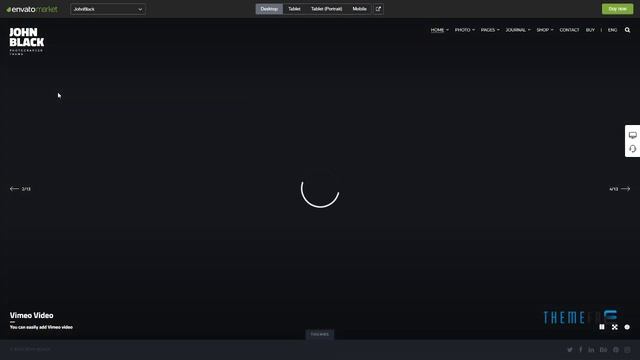Open the Facebook footer icon
Image resolution: width=640 pixels, height=360 pixels.
click(x=581, y=349)
